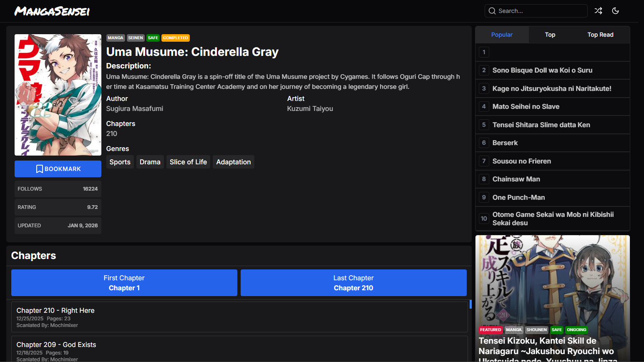Open Kage no Jitsuryokusha ni Naritakute!

(553, 88)
